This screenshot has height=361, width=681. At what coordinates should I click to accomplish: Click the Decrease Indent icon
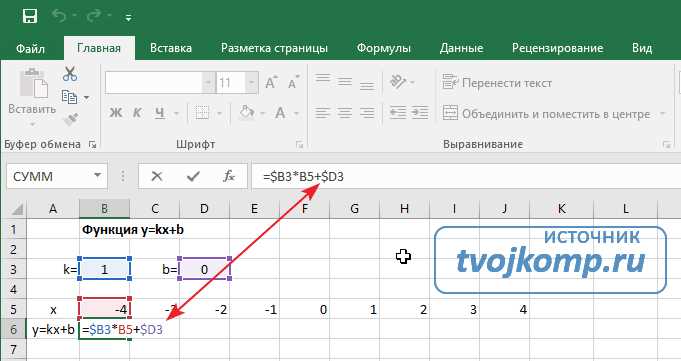click(x=397, y=113)
